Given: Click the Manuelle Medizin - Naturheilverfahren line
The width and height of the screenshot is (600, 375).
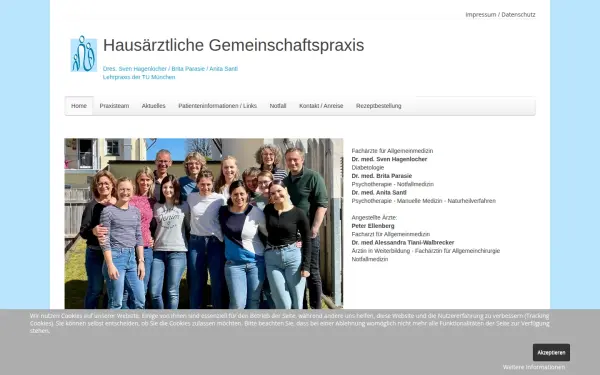Looking at the screenshot, I should 424,201.
